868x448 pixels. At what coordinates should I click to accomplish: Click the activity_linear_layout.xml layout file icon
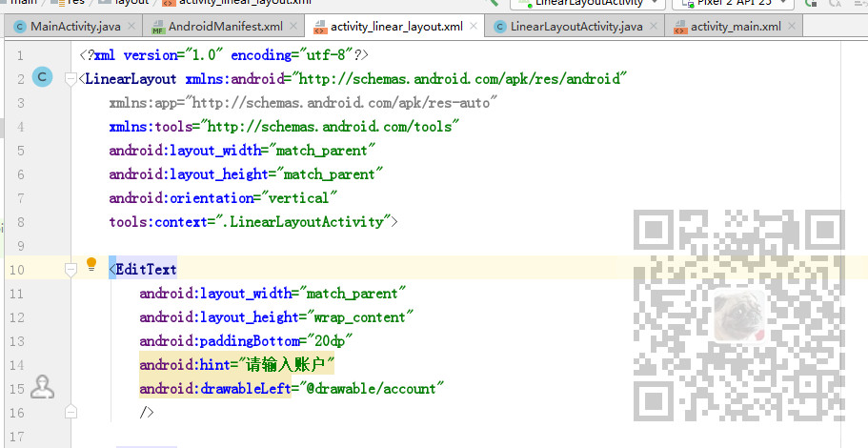point(320,27)
